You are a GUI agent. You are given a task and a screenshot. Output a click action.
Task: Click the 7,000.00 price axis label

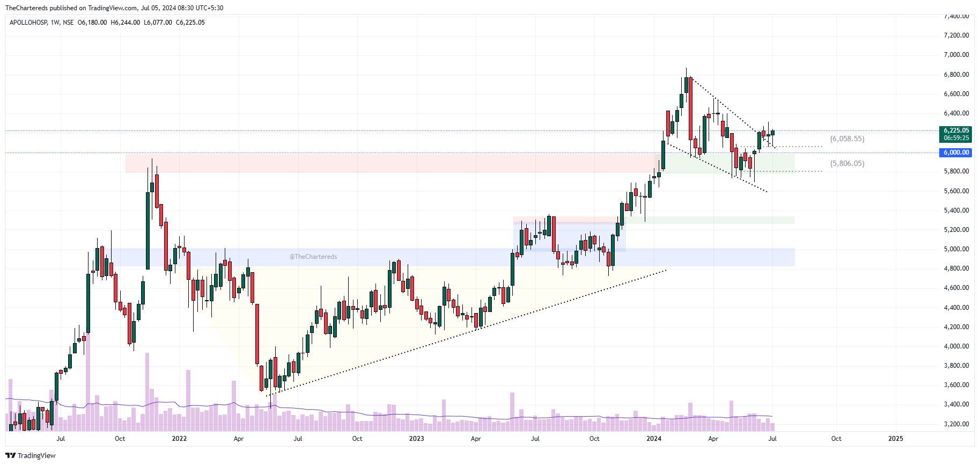click(x=956, y=55)
